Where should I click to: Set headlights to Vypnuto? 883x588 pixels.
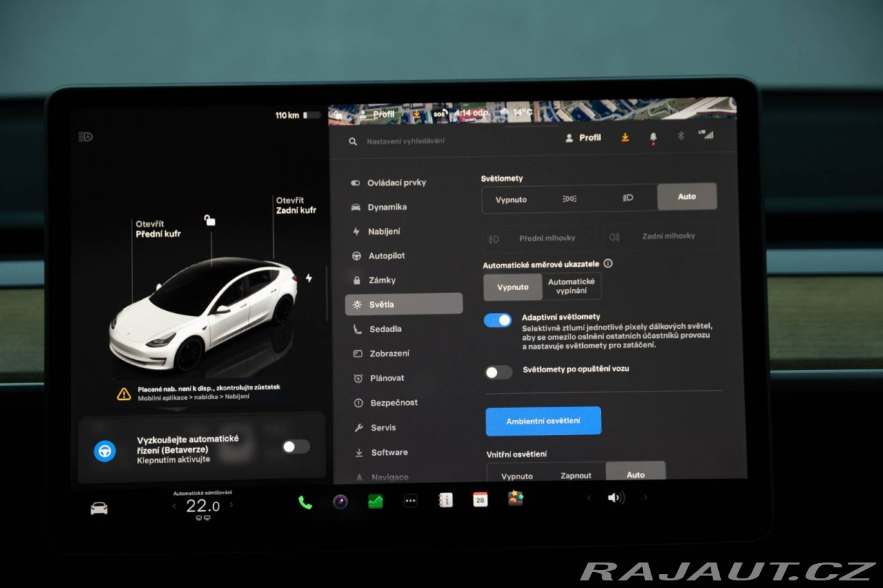pos(511,200)
